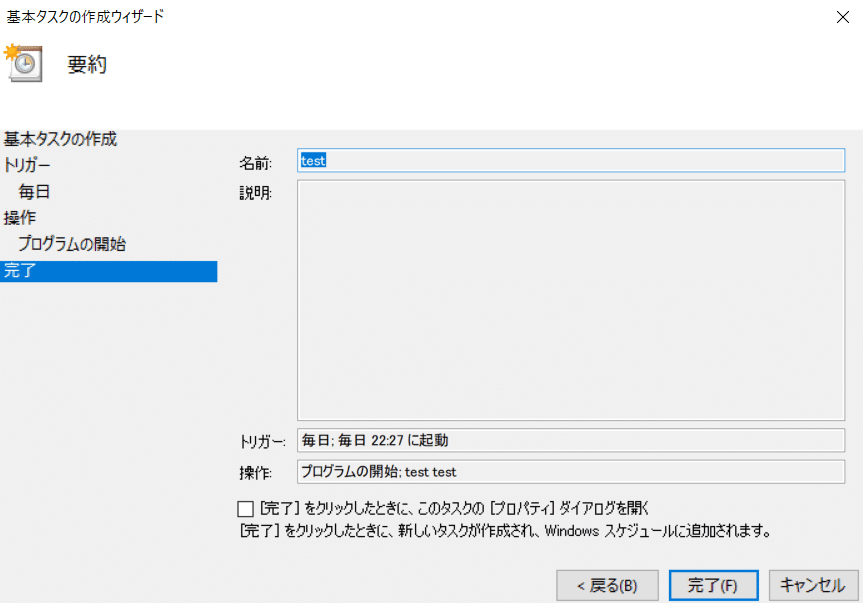This screenshot has width=863, height=603.
Task: Click the 名前 field containing test
Action: coord(571,161)
